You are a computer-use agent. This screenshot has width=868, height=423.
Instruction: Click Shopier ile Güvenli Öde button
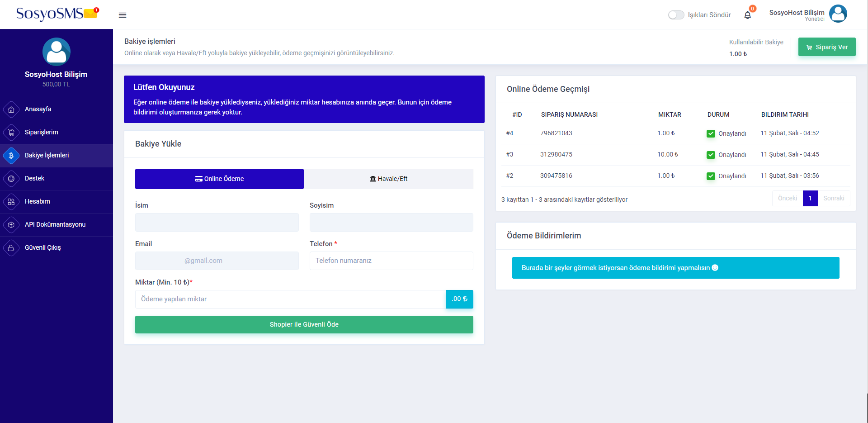304,324
